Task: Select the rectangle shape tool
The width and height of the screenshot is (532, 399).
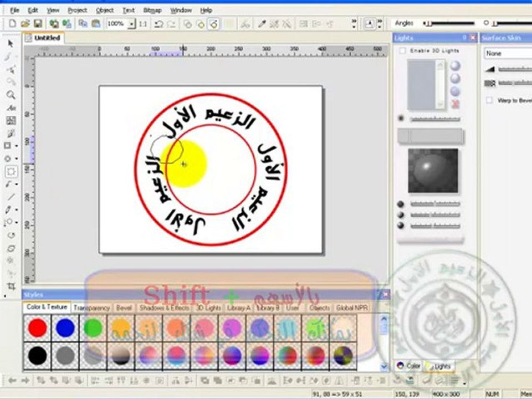Action: click(8, 146)
